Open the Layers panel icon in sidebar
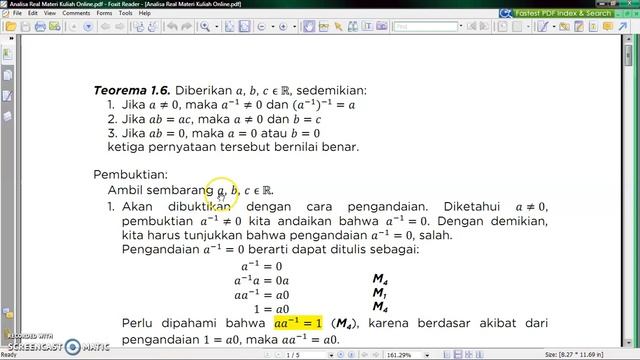The width and height of the screenshot is (640, 360). (8, 116)
